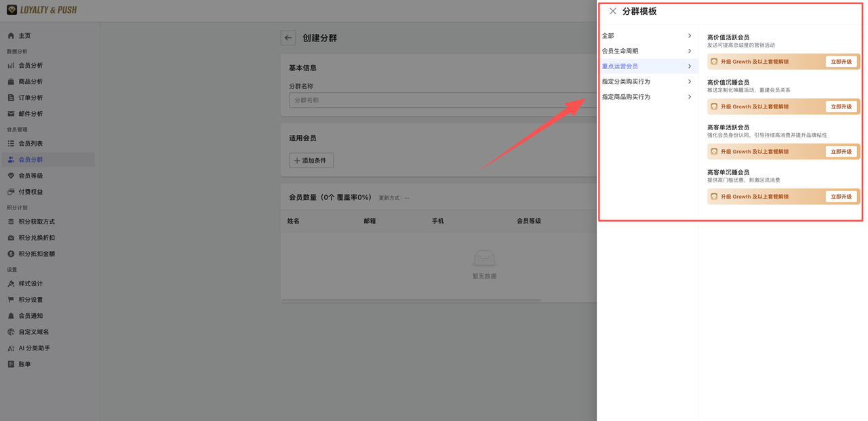Open 样式设计 under 设置
868x421 pixels.
(x=32, y=283)
